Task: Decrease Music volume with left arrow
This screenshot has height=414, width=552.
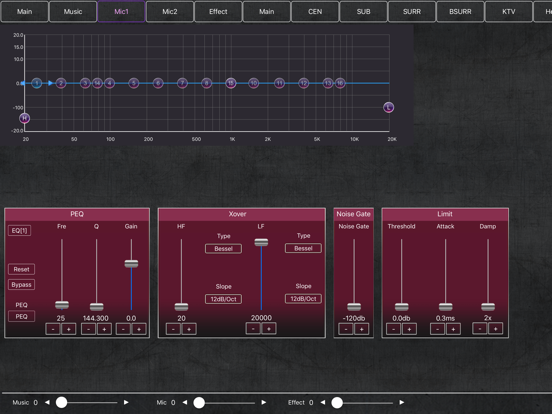Action: coord(47,402)
